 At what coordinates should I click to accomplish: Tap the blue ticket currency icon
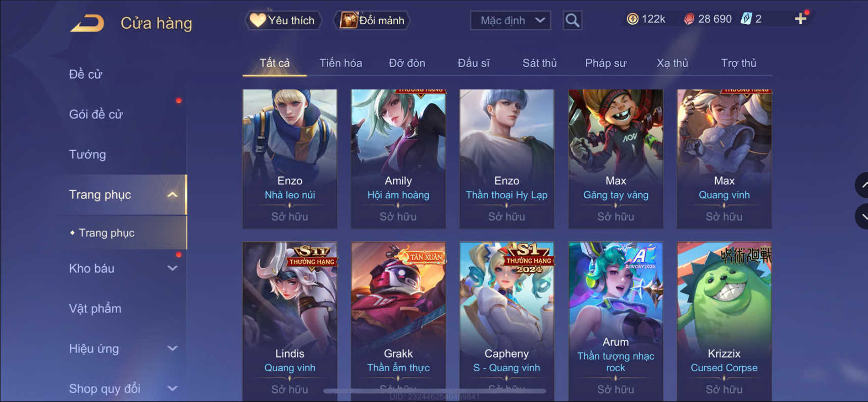(x=746, y=19)
